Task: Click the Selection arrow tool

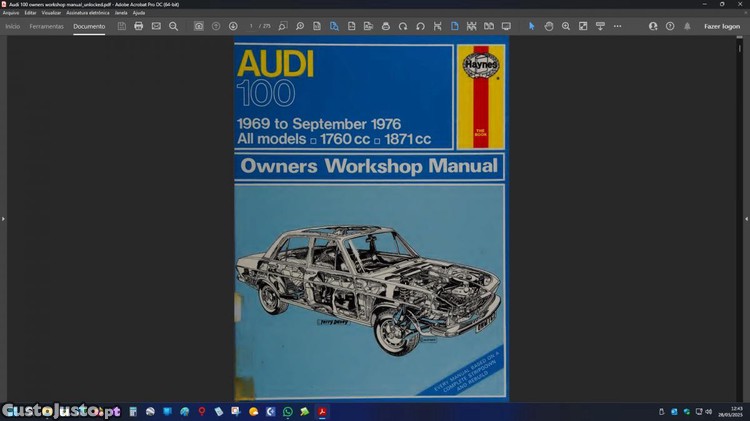Action: [532, 26]
